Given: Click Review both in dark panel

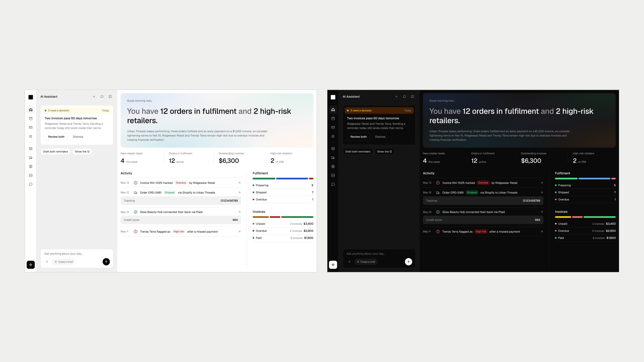Looking at the screenshot, I should click(358, 137).
